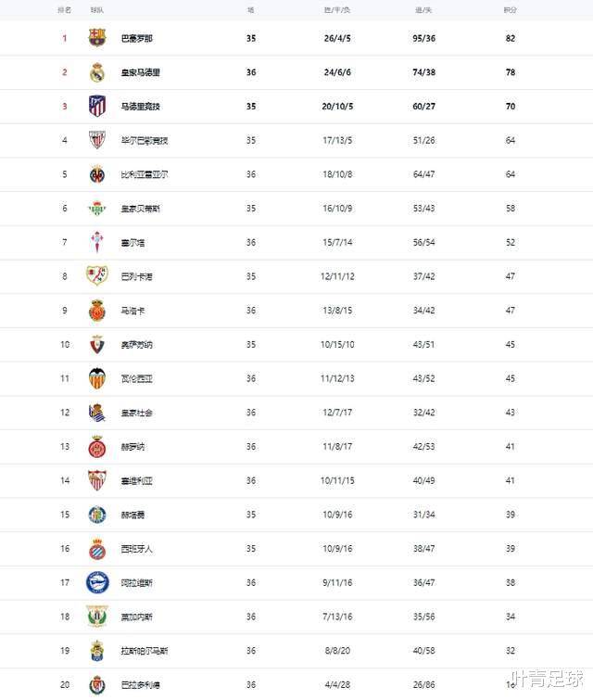593x700 pixels.
Task: Click the Rayo Vallecano crest icon
Action: click(97, 276)
